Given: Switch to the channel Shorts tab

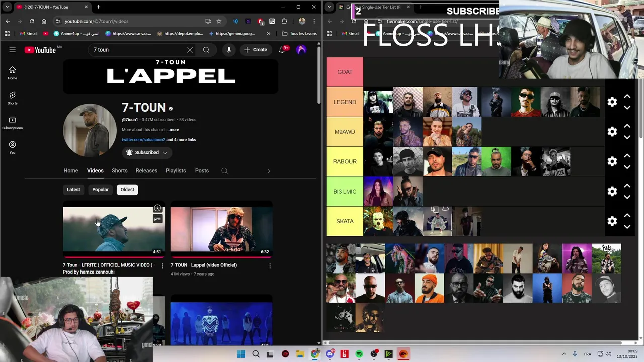Looking at the screenshot, I should click(x=119, y=171).
